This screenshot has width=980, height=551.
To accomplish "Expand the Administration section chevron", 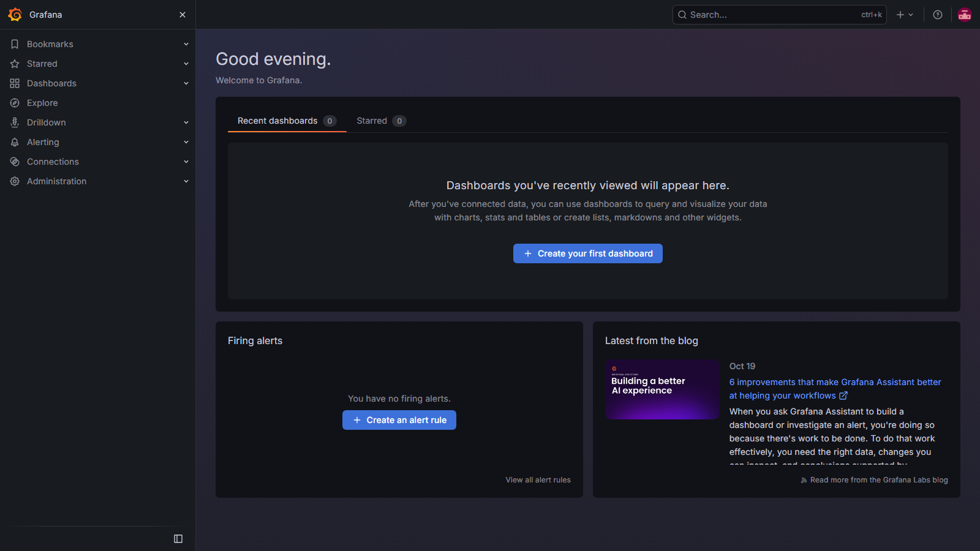I will [x=186, y=181].
